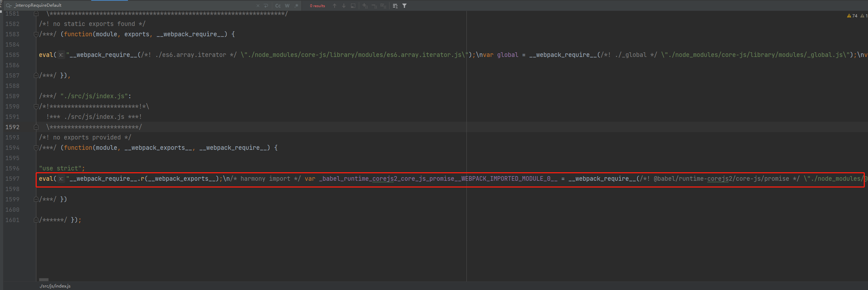The width and height of the screenshot is (868, 290).
Task: Click line number 1582 in gutter
Action: click(12, 24)
